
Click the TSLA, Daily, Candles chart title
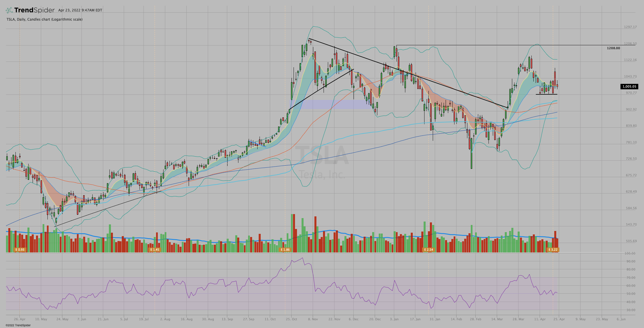tap(45, 19)
